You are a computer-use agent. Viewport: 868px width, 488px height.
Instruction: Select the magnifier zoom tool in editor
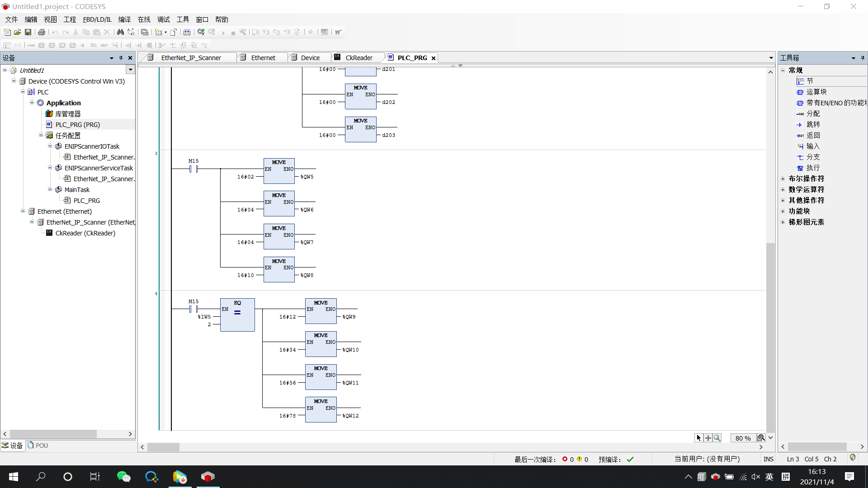[717, 438]
